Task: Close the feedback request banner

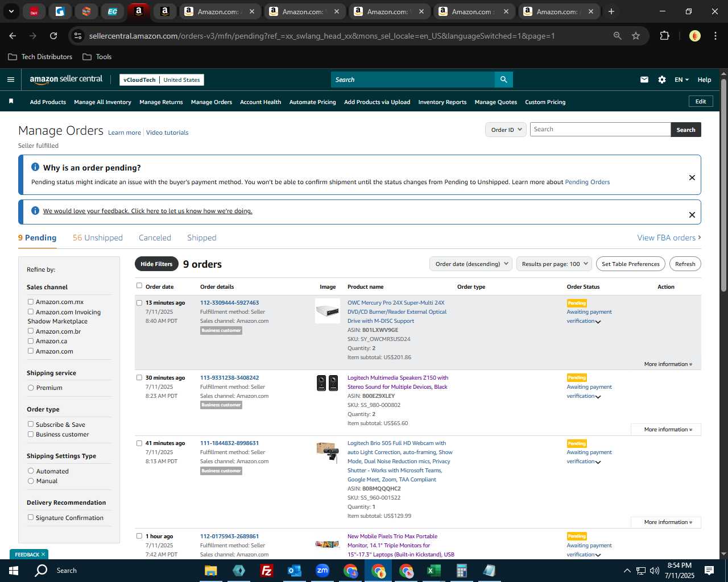Action: pos(692,215)
